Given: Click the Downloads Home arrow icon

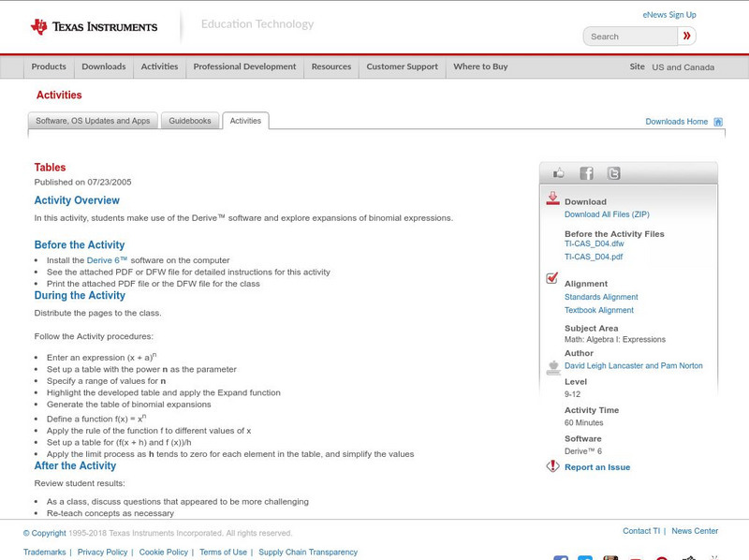Looking at the screenshot, I should coord(718,121).
